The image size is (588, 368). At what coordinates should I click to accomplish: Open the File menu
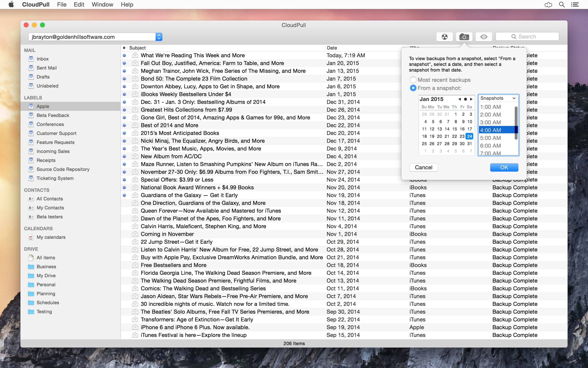click(x=62, y=4)
